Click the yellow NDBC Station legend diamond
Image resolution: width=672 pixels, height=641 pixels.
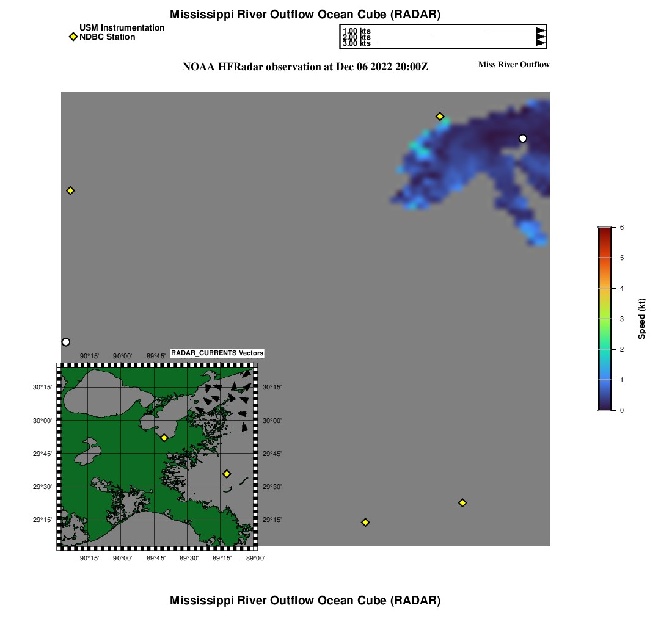coord(73,37)
